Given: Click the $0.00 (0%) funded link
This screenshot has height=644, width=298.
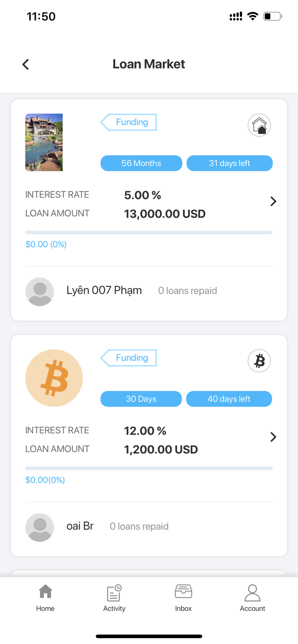Looking at the screenshot, I should click(x=46, y=244).
